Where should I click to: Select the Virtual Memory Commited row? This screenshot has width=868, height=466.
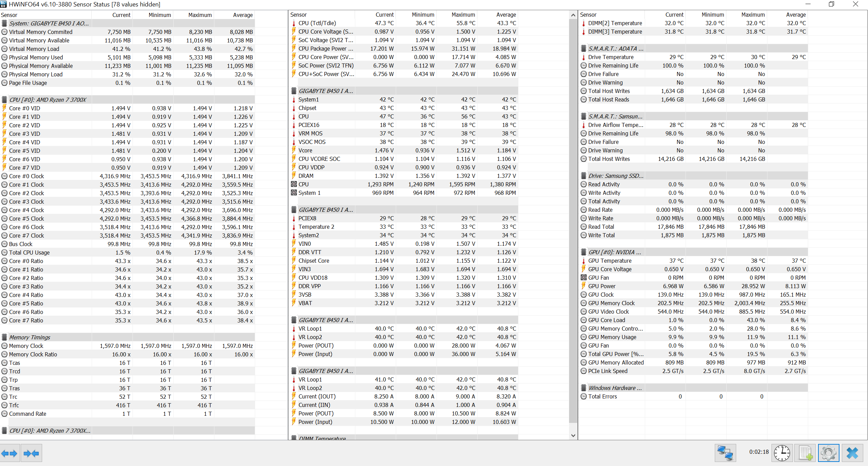click(128, 32)
